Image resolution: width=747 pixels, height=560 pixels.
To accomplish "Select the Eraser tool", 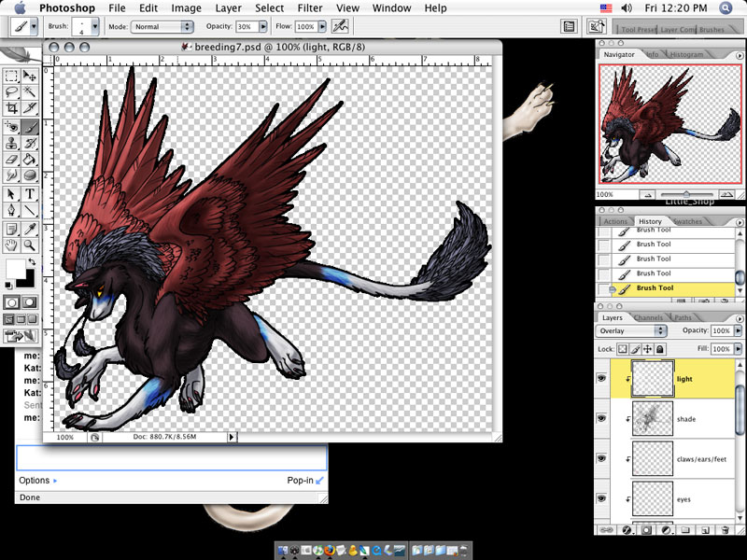I will (x=11, y=160).
